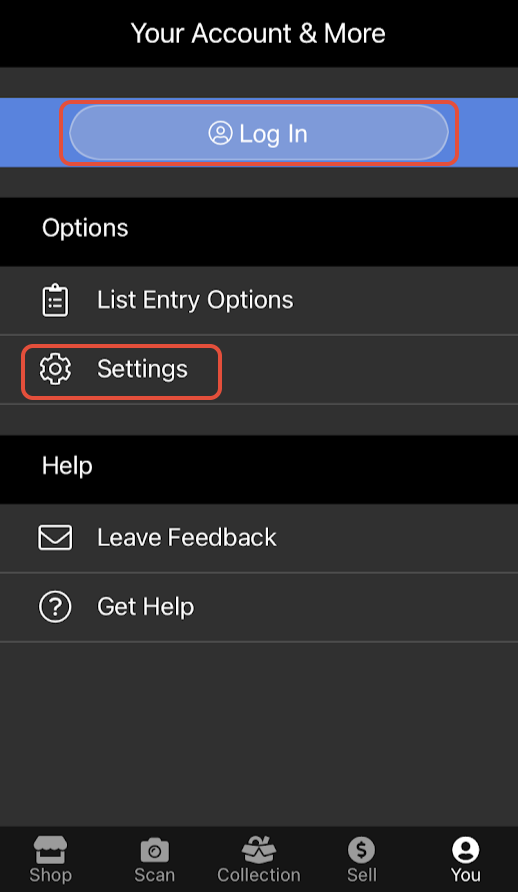
Task: Click the person icon inside Log In
Action: pyautogui.click(x=220, y=133)
